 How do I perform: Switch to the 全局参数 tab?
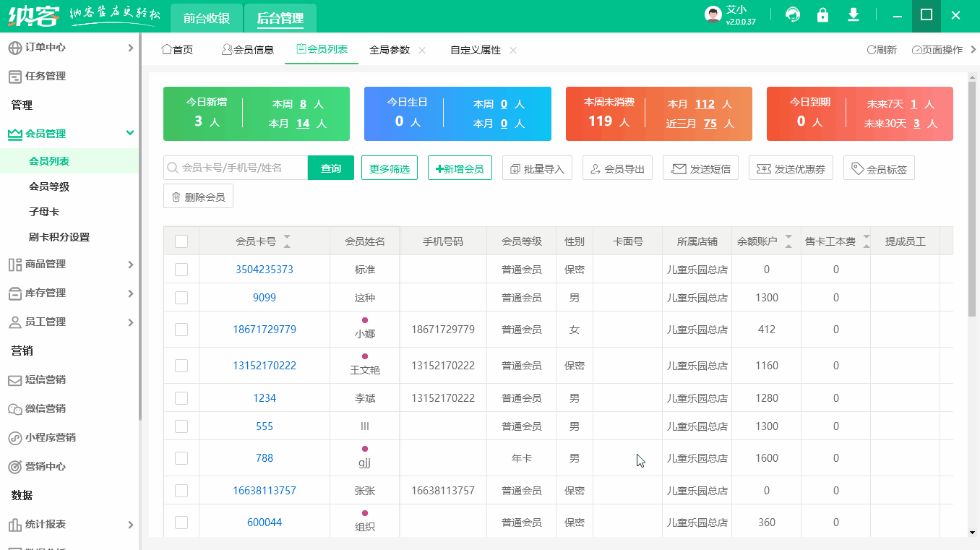390,50
